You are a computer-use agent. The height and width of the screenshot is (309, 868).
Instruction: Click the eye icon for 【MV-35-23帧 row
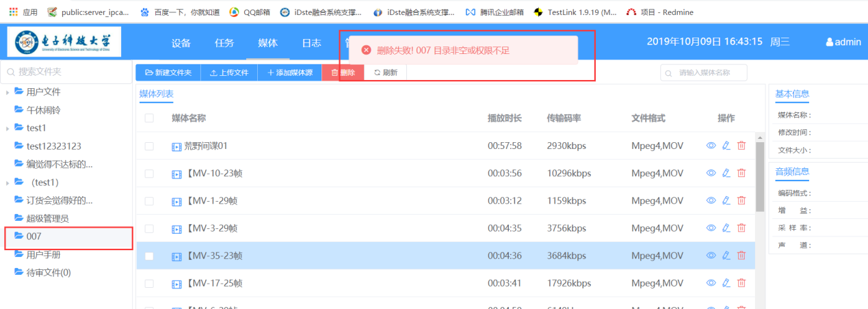coord(711,255)
